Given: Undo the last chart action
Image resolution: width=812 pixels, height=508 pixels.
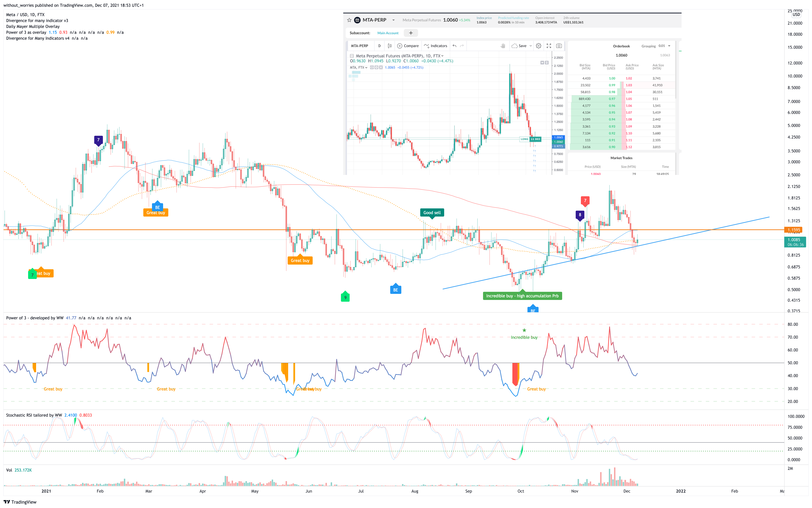Looking at the screenshot, I should 454,46.
